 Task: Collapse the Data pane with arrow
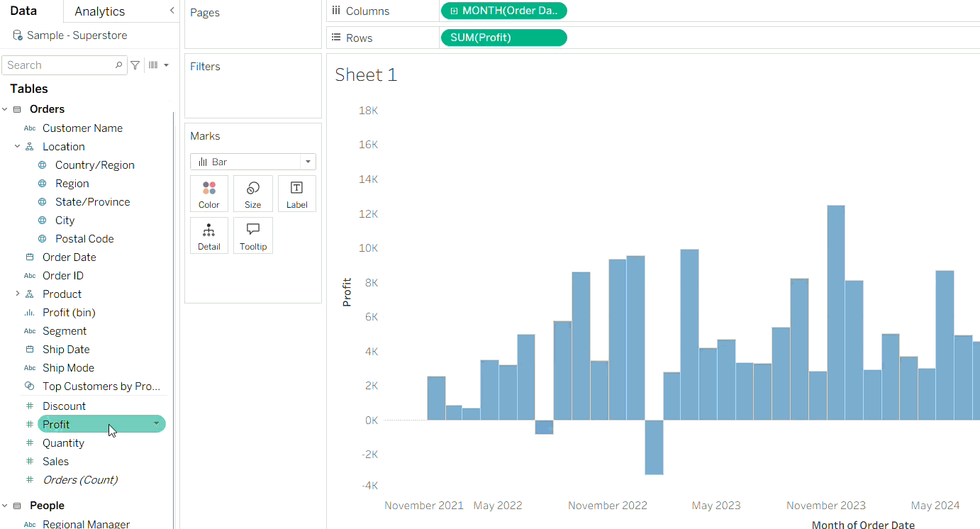[x=172, y=11]
